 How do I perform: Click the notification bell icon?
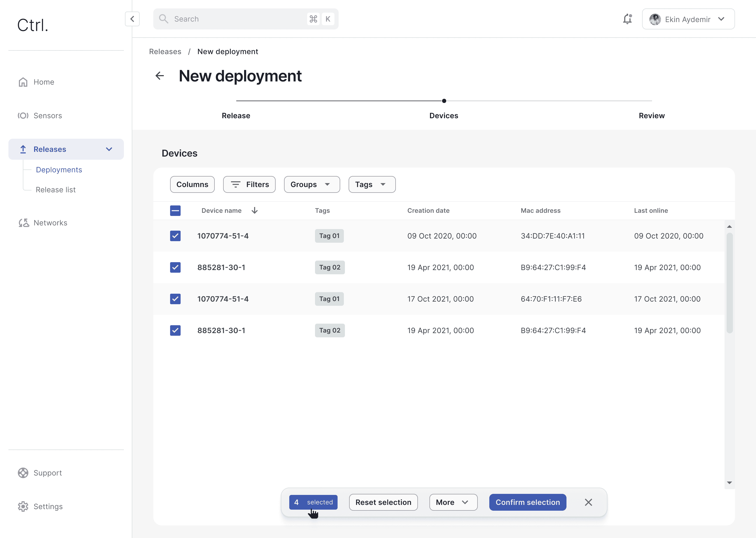point(627,19)
